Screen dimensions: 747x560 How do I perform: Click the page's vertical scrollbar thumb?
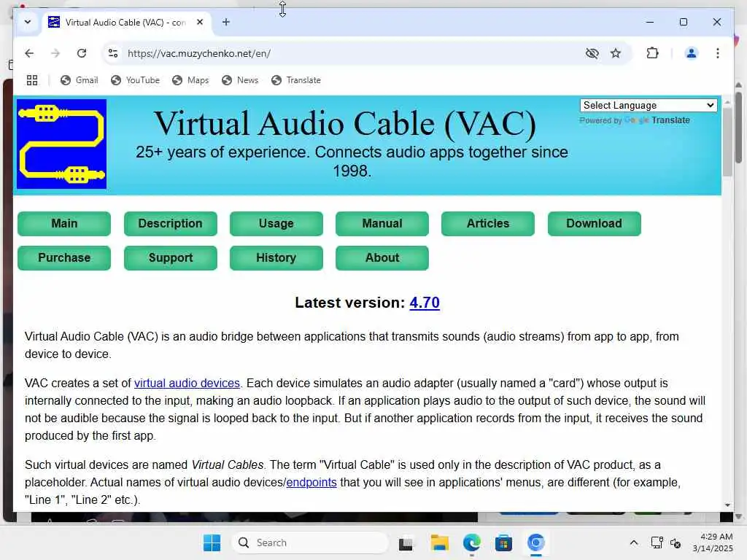coord(727,142)
